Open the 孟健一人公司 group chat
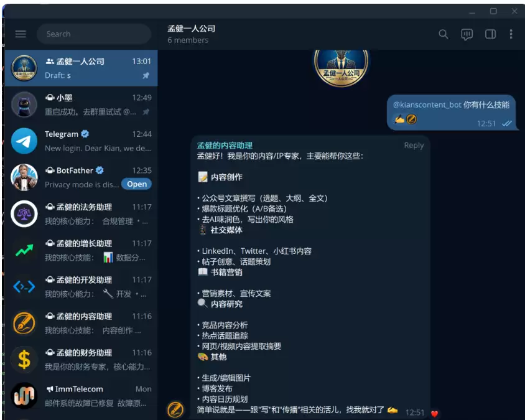 [x=81, y=68]
